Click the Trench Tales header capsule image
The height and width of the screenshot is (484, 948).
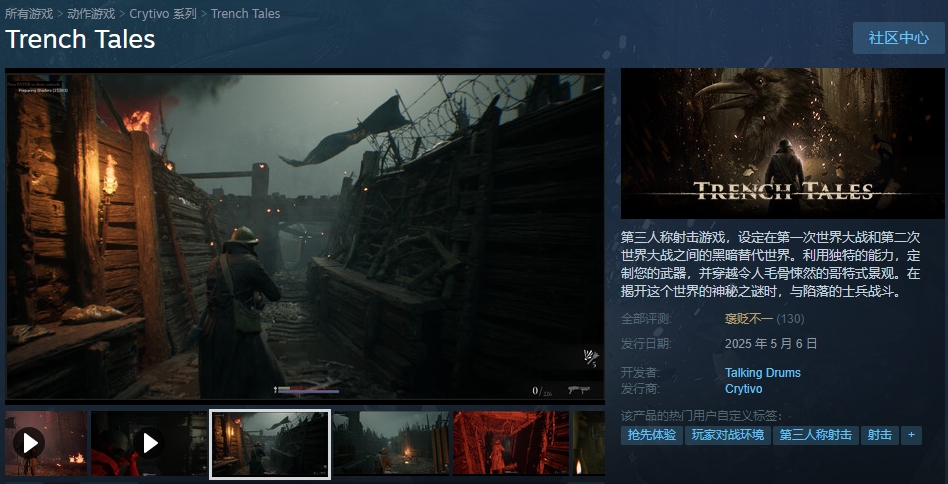tap(782, 143)
